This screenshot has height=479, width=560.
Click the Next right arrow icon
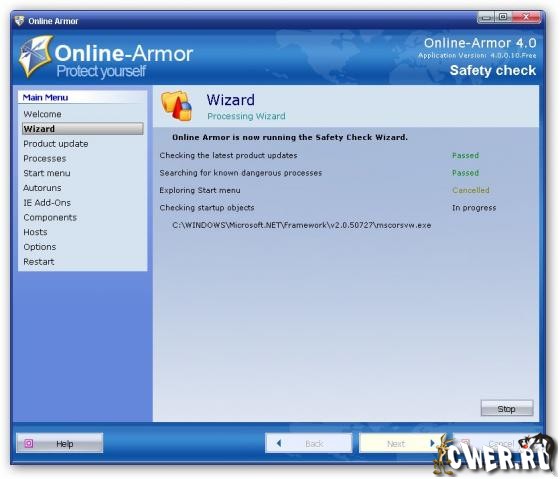pos(432,443)
